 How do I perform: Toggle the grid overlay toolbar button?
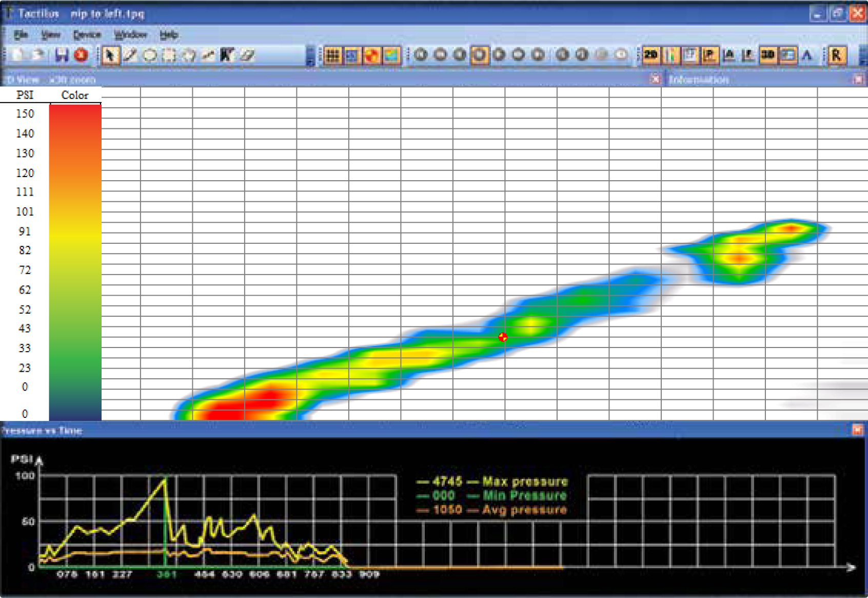[x=332, y=55]
